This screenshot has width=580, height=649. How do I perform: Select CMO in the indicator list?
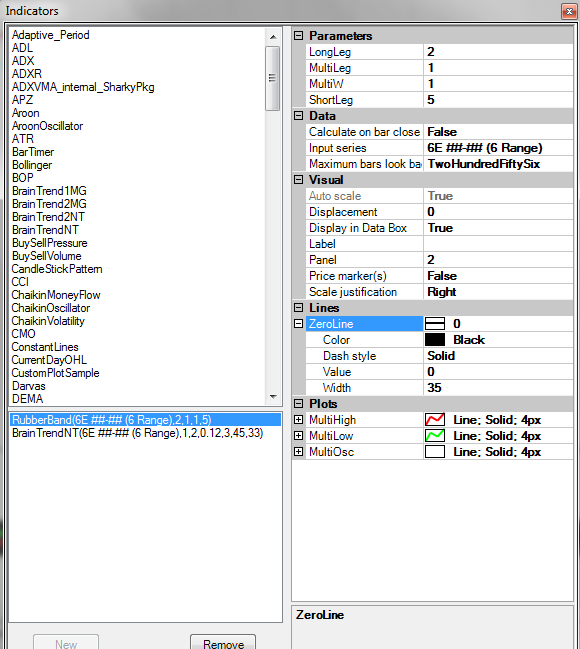(24, 334)
